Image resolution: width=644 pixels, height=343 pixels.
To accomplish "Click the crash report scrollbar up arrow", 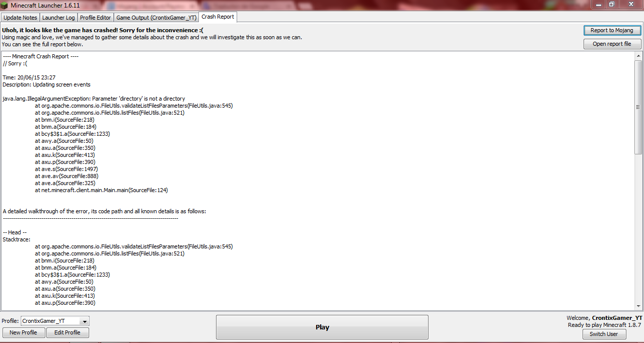I will point(638,55).
